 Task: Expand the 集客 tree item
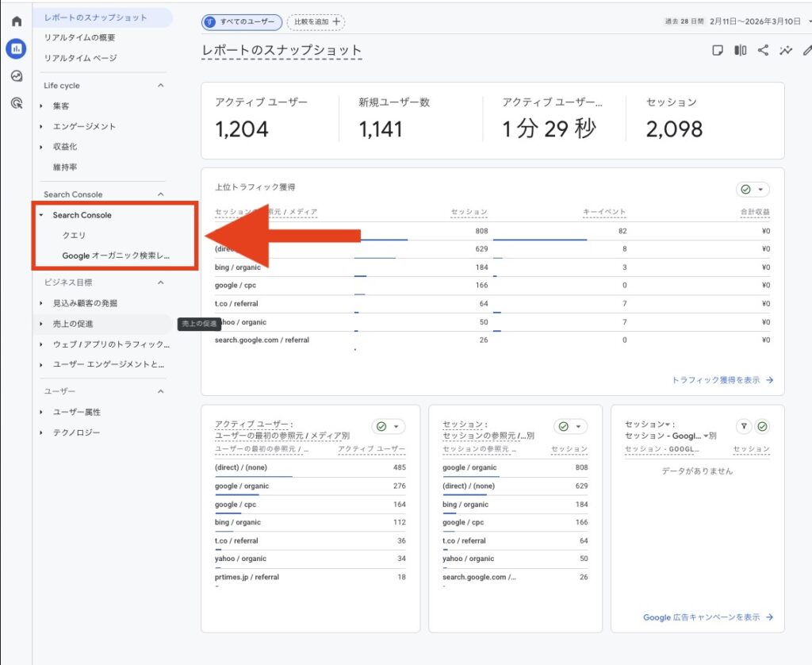(x=41, y=106)
